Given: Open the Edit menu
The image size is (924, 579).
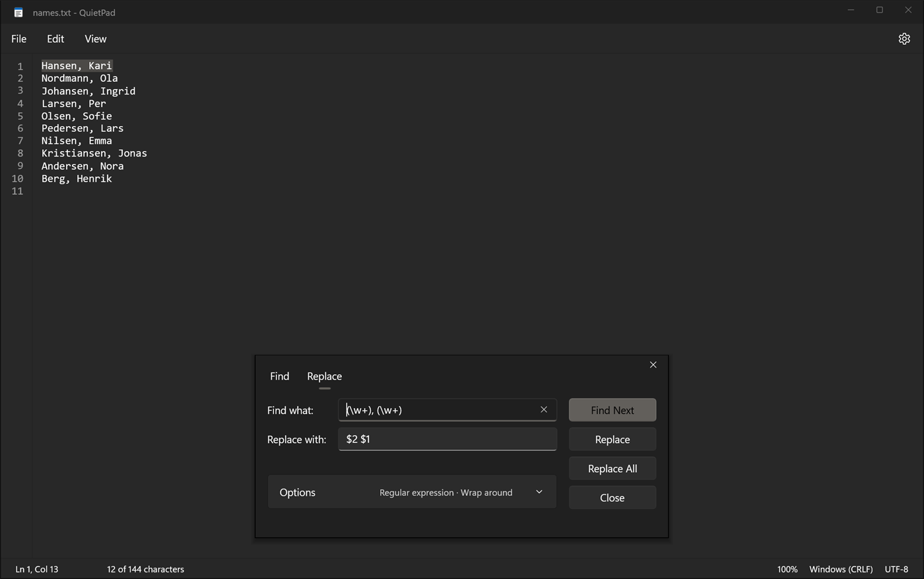Looking at the screenshot, I should pos(55,39).
